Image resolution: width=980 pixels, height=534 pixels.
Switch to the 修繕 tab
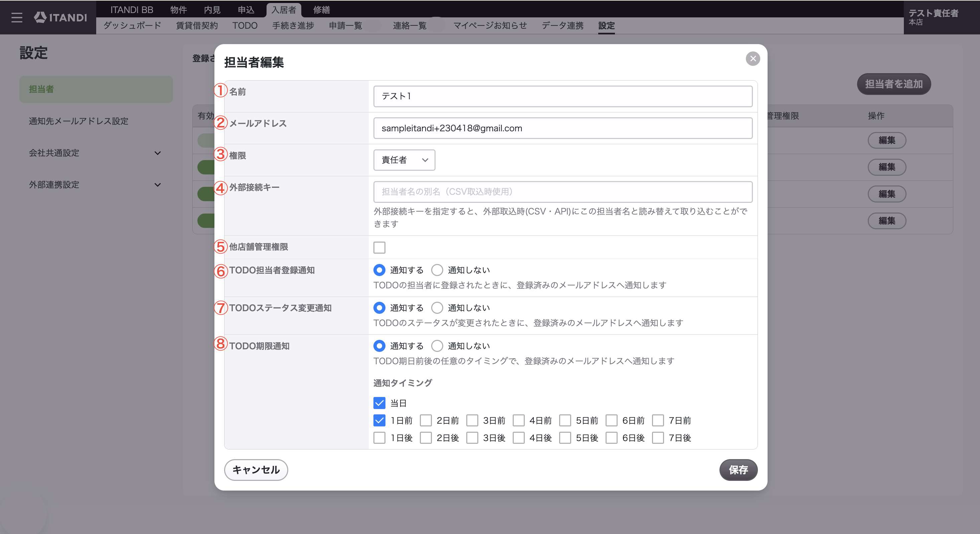(x=321, y=9)
